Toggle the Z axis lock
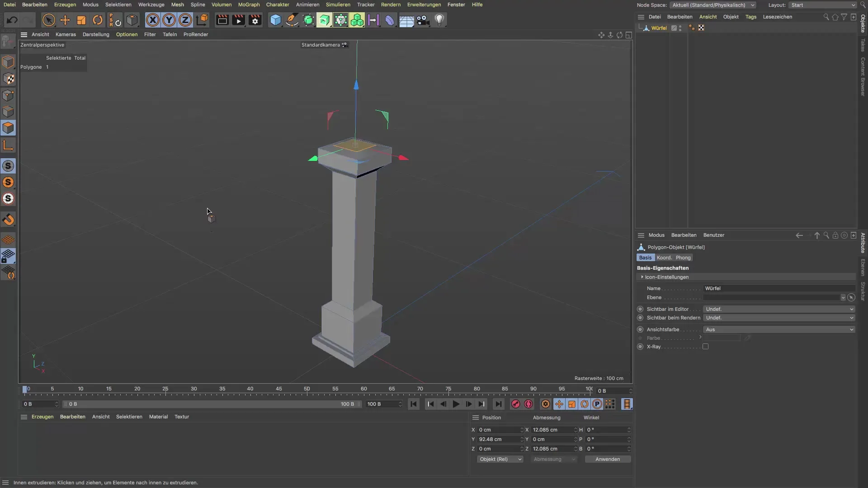 click(185, 20)
